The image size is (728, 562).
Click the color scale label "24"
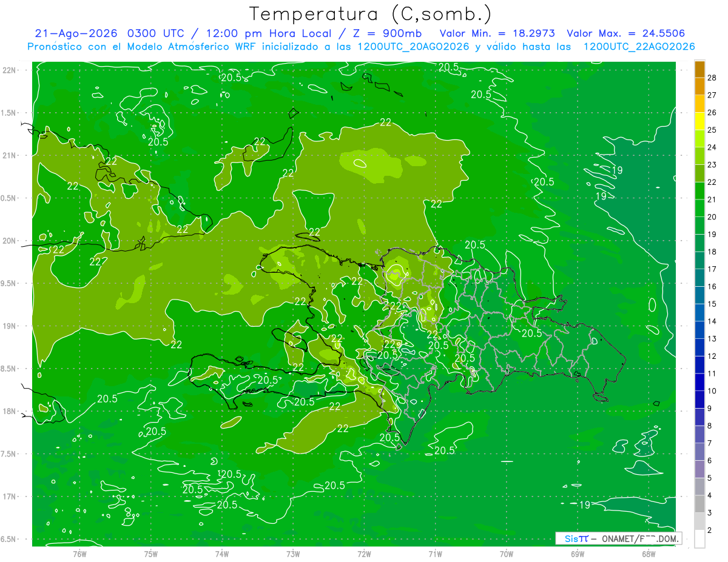[712, 147]
